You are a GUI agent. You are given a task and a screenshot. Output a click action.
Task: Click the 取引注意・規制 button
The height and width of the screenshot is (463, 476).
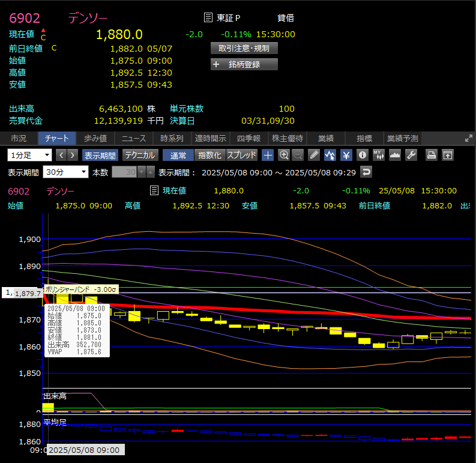pos(244,48)
